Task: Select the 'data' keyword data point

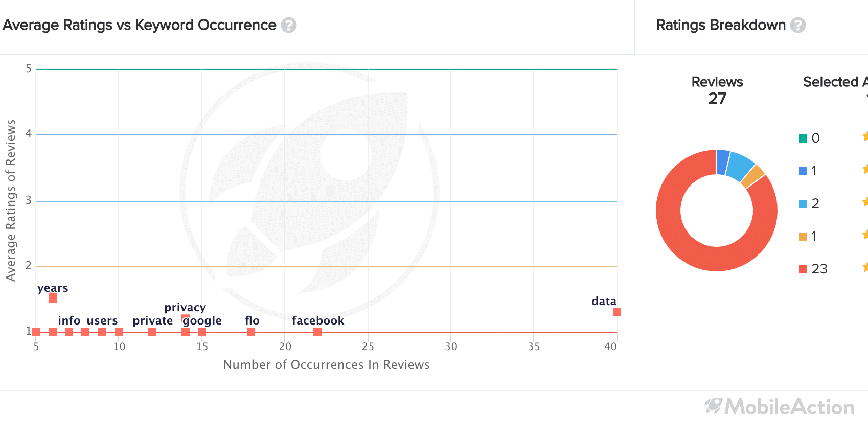Action: tap(617, 312)
